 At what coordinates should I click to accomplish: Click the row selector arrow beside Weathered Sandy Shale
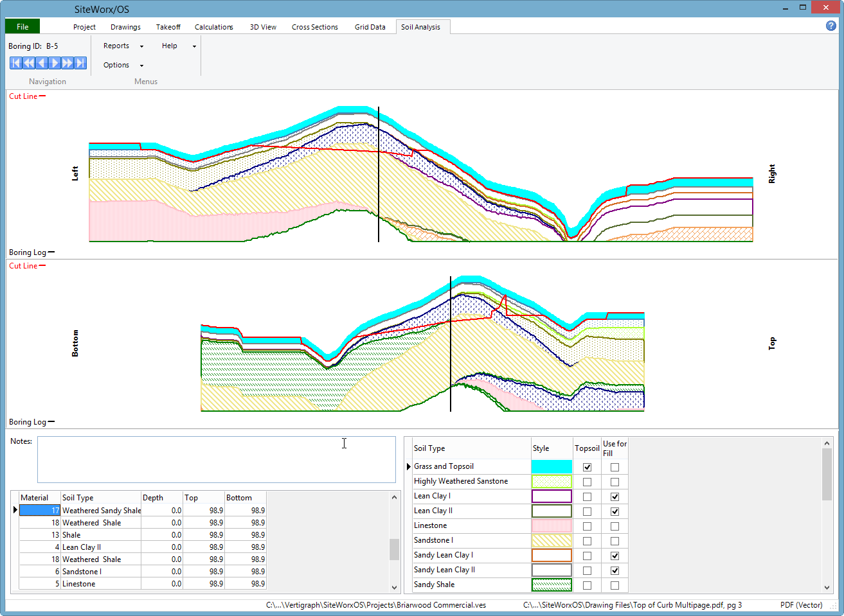coord(15,509)
